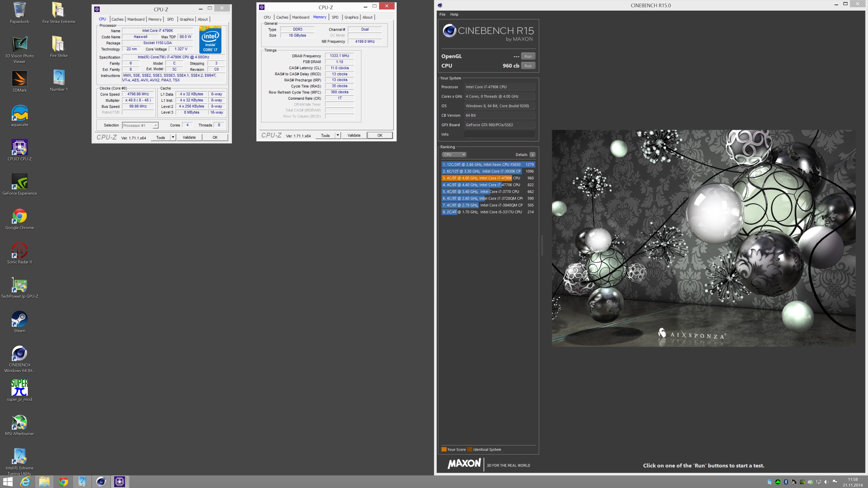Open Tools dropdown arrow in Memory CPU-Z window
868x488 pixels.
tap(338, 135)
